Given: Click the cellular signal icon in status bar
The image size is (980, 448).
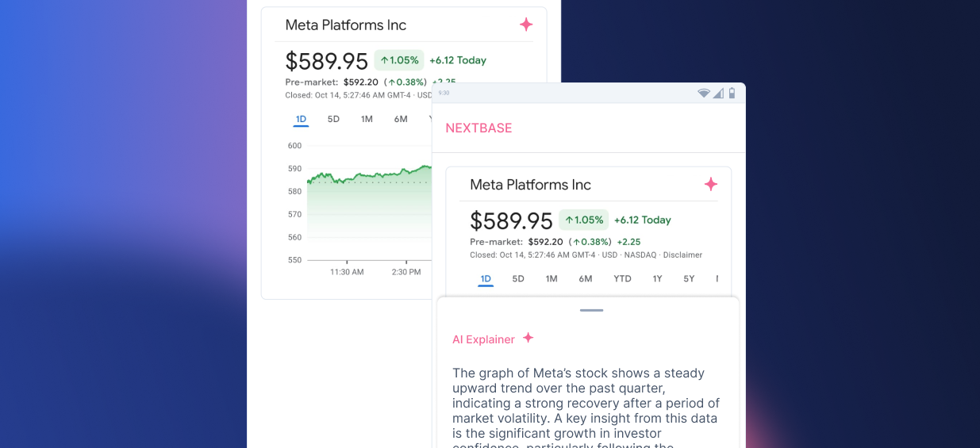Looking at the screenshot, I should [x=718, y=94].
